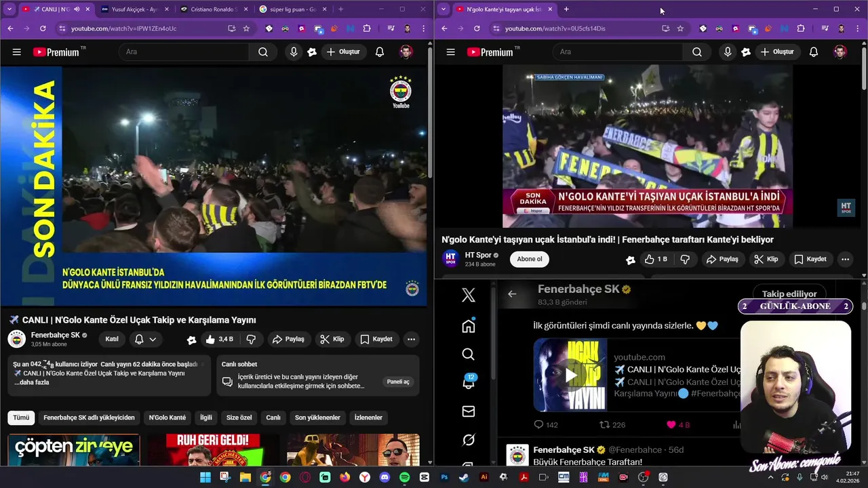
Task: Expand description with ...daha fazla
Action: point(32,382)
